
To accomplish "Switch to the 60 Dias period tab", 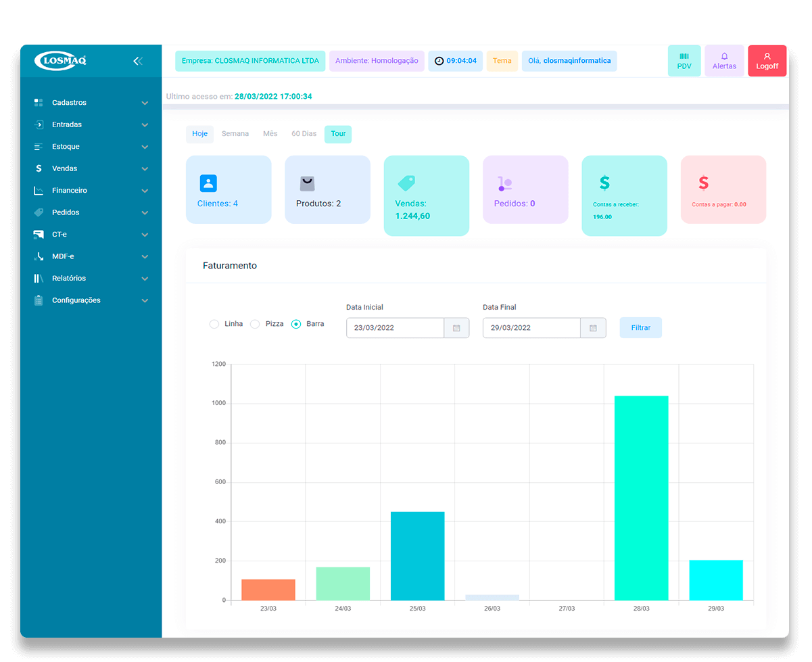I will 304,134.
